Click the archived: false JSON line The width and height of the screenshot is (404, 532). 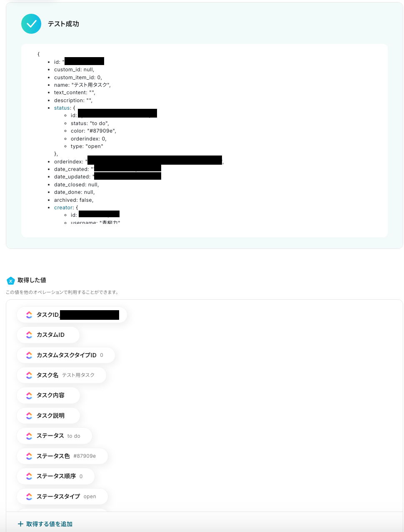(x=74, y=200)
